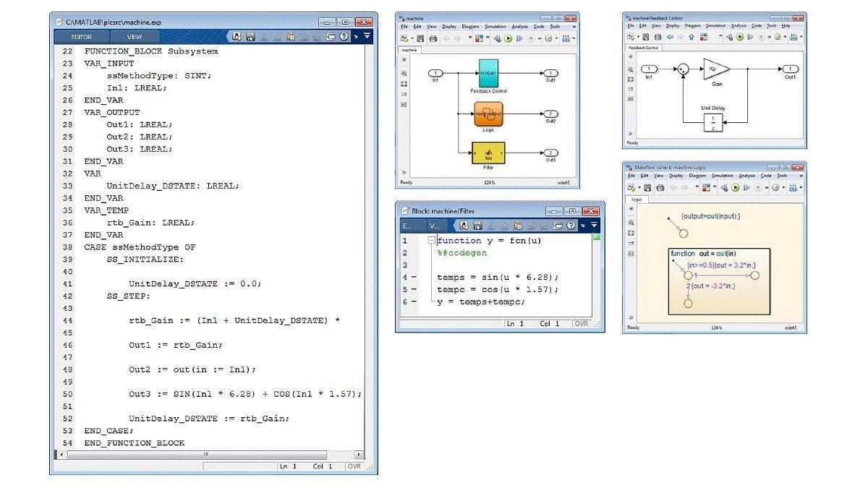Click Help icon in machine.exp editor toolbar
868x488 pixels.
(x=344, y=36)
